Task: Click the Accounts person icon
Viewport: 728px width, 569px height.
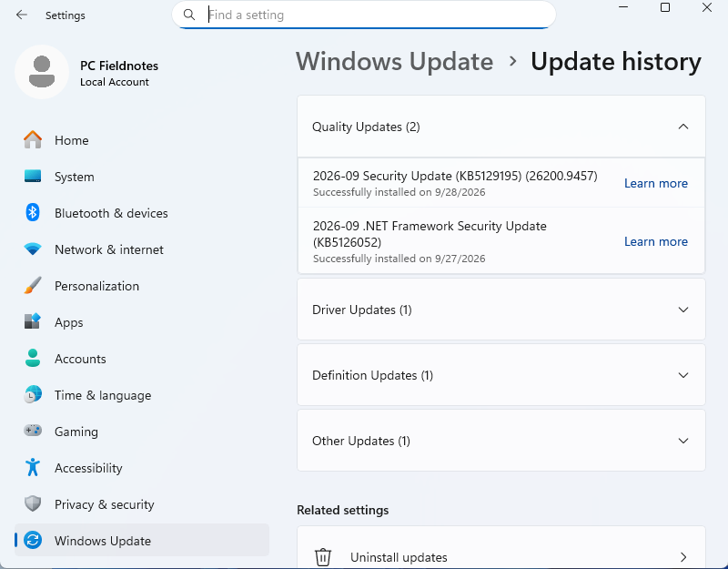Action: tap(33, 358)
